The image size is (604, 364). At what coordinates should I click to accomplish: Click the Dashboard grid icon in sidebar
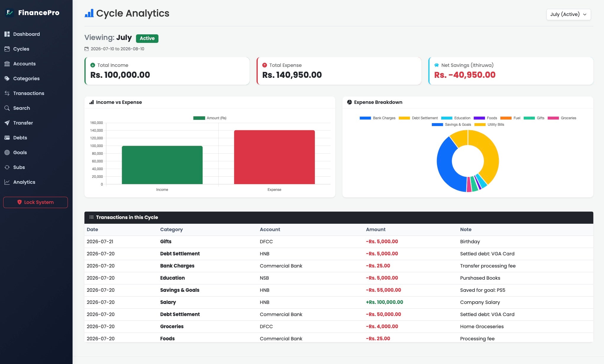(x=7, y=34)
